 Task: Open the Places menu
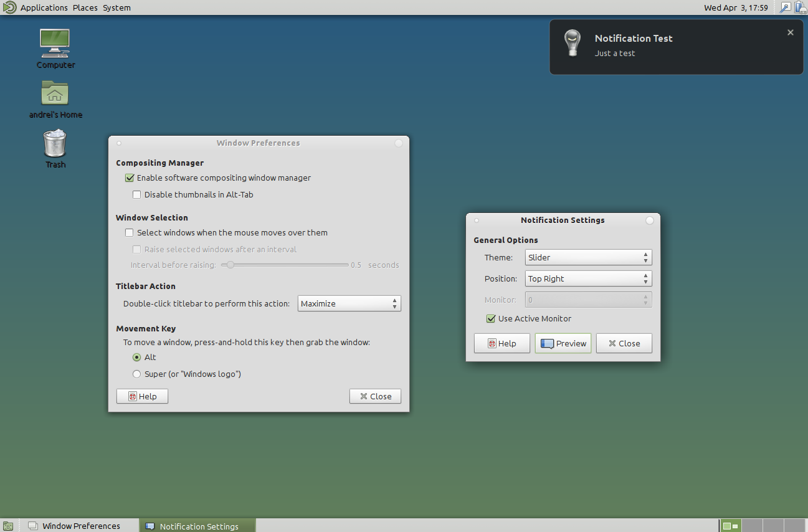85,7
